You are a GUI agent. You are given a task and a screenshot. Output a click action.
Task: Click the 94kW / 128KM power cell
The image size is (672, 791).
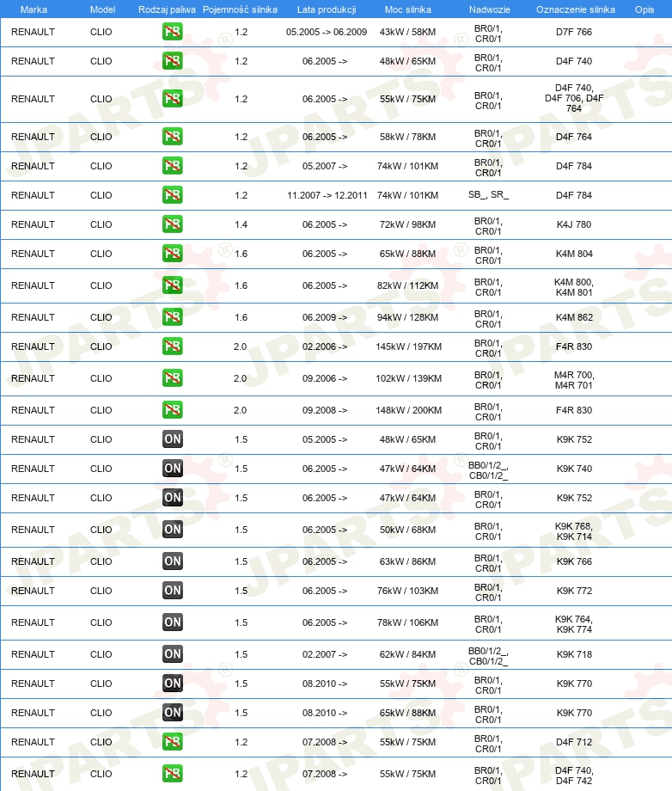pos(407,317)
